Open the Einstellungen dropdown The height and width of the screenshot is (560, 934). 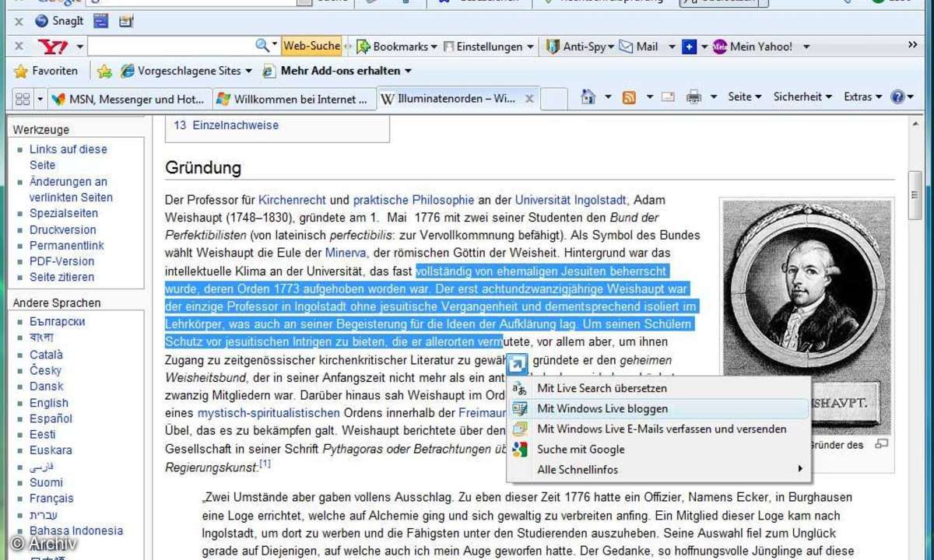click(x=489, y=47)
